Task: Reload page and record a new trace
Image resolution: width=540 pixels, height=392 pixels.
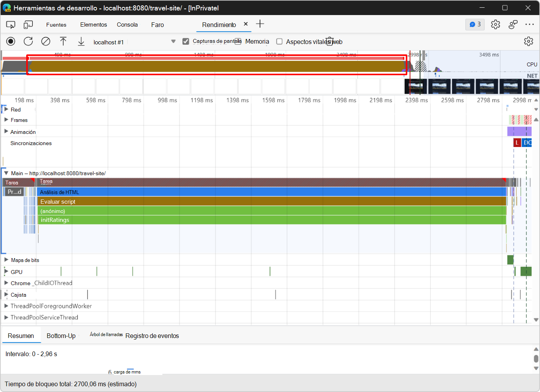Action: (x=28, y=41)
